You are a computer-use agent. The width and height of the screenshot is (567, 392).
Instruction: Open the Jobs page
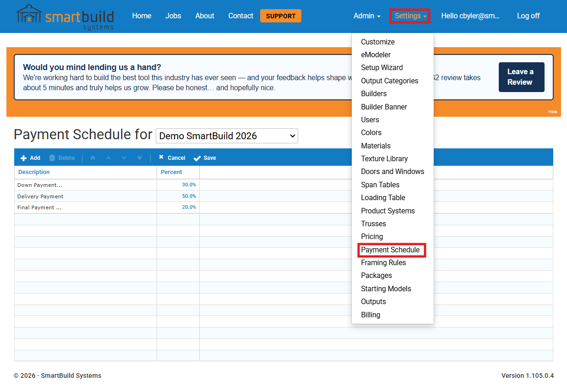pyautogui.click(x=173, y=16)
